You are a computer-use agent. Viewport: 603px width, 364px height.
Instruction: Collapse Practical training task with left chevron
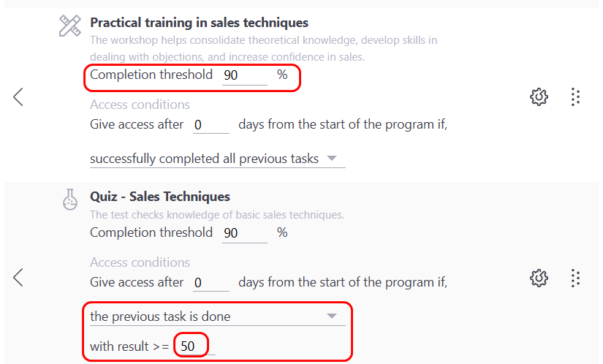click(18, 96)
